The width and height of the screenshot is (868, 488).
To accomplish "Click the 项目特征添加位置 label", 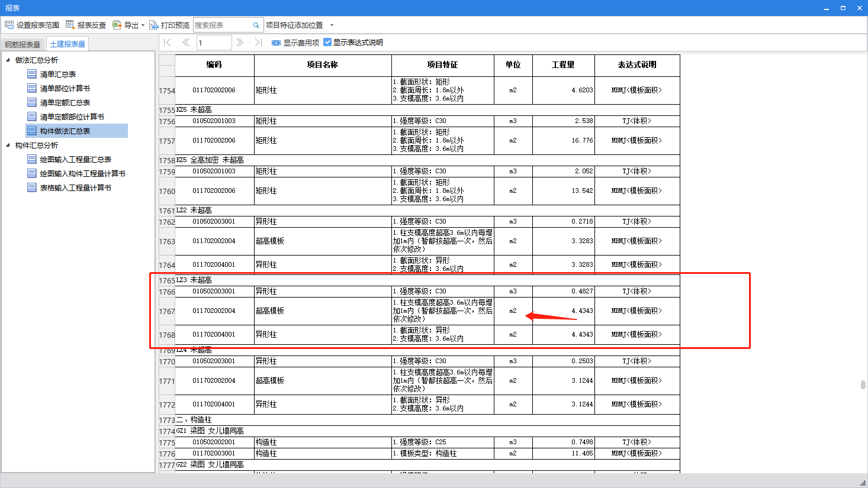I will pyautogui.click(x=294, y=25).
